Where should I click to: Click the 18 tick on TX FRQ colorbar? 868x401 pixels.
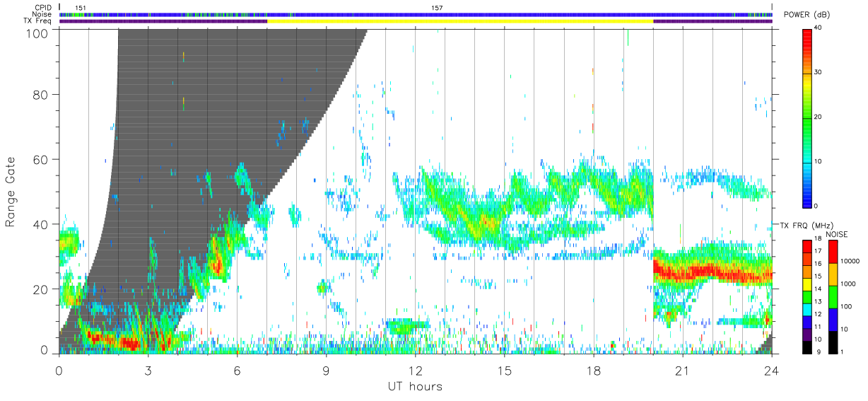click(818, 238)
